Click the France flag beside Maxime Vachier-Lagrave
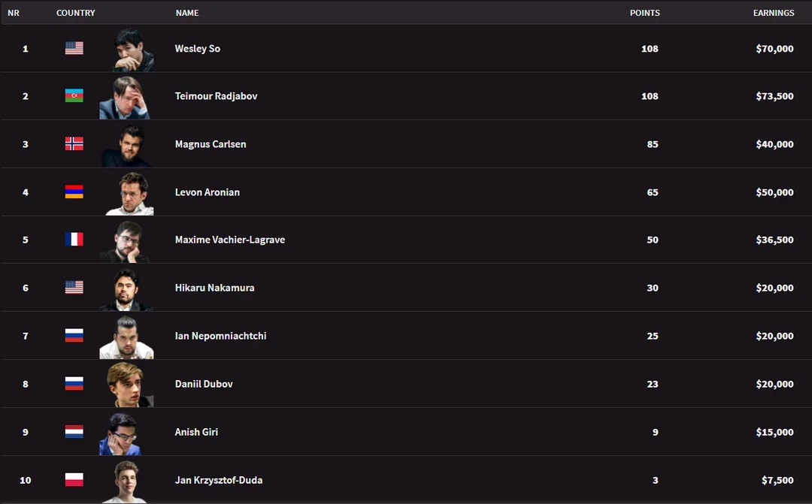This screenshot has height=504, width=812. coord(74,240)
